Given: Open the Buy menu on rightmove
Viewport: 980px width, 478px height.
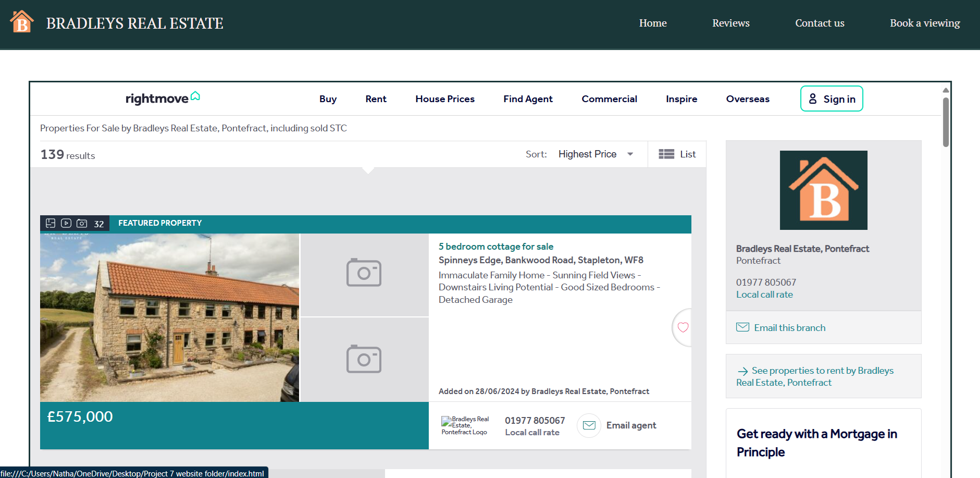Looking at the screenshot, I should coord(328,99).
